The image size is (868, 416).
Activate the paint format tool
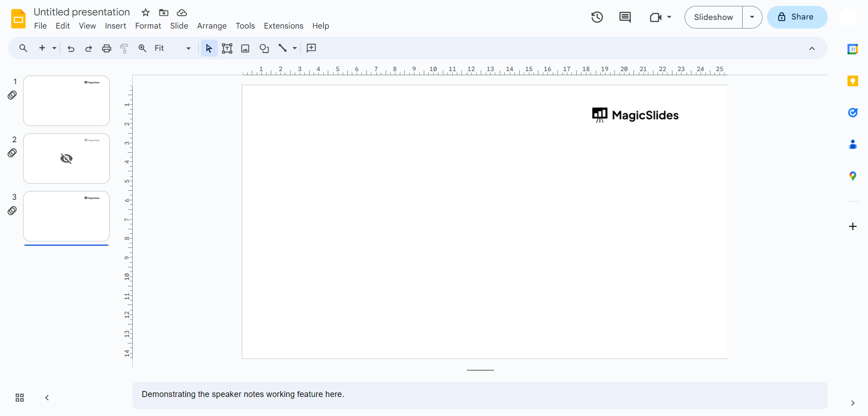(x=124, y=48)
